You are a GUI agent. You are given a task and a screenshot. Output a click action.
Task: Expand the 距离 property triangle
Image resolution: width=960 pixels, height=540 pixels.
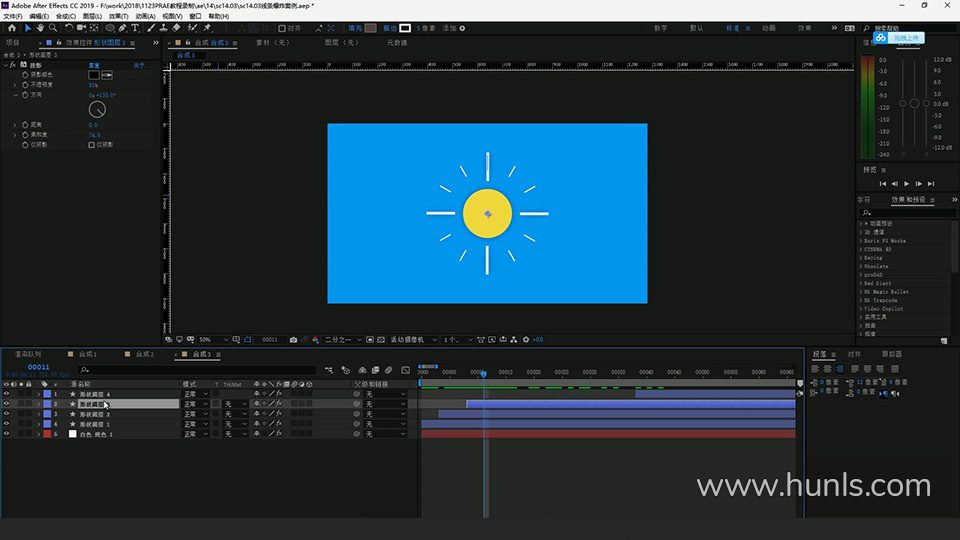click(15, 125)
